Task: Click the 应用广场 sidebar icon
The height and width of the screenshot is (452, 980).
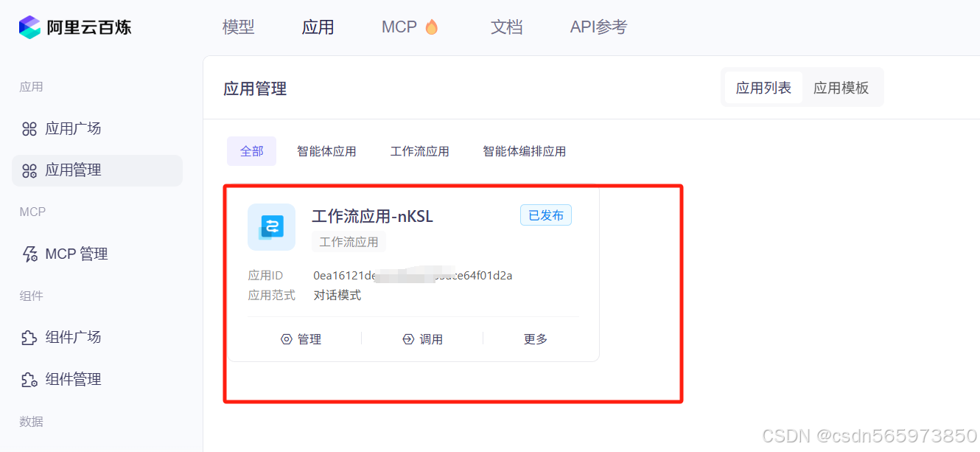Action: pos(29,129)
